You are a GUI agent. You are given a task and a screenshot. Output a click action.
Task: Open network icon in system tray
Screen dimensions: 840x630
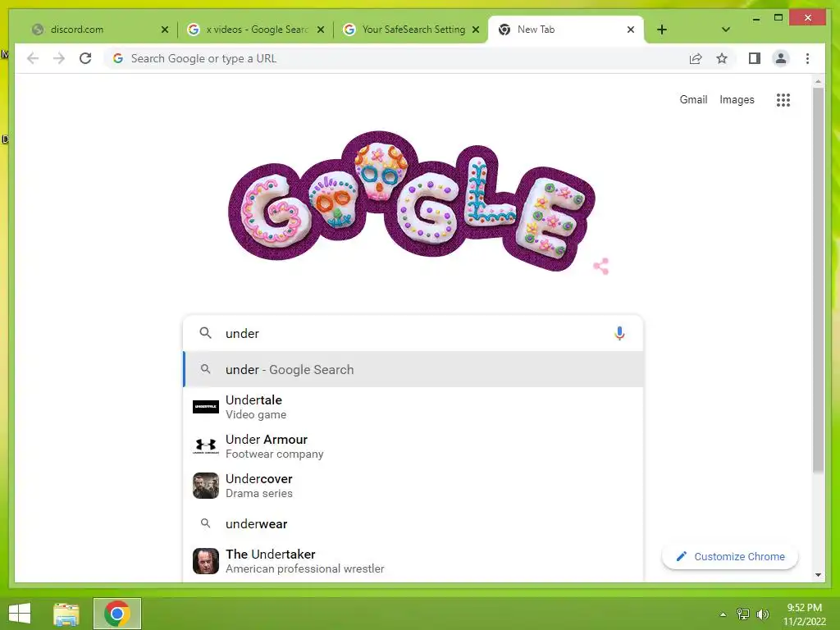pyautogui.click(x=743, y=614)
